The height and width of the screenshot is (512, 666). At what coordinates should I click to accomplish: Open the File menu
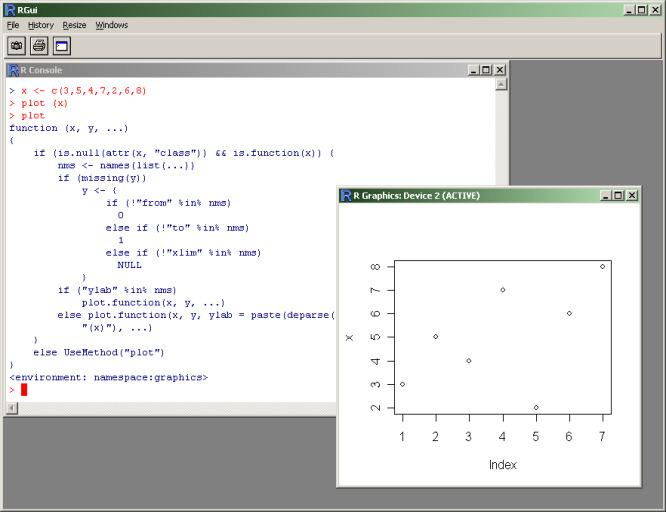coord(13,25)
